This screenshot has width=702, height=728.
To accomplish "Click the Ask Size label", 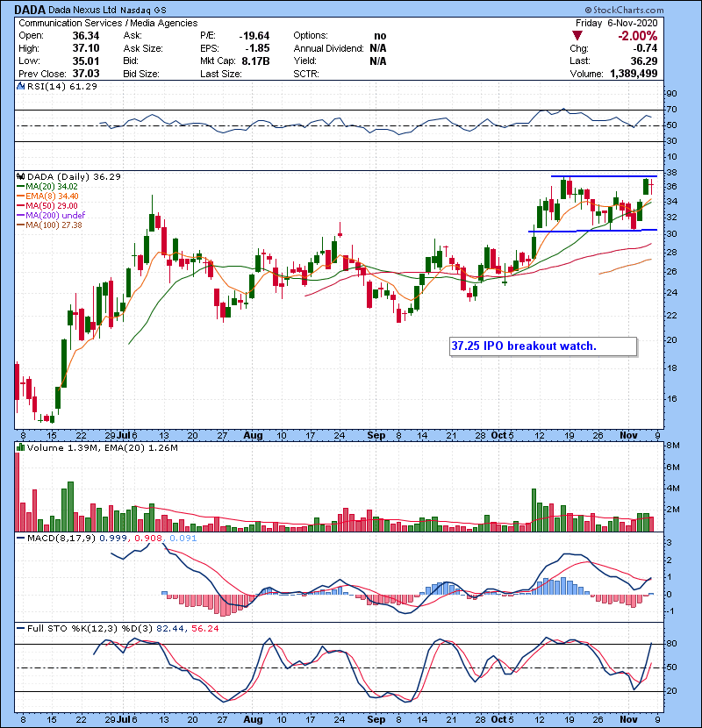I will [x=143, y=48].
